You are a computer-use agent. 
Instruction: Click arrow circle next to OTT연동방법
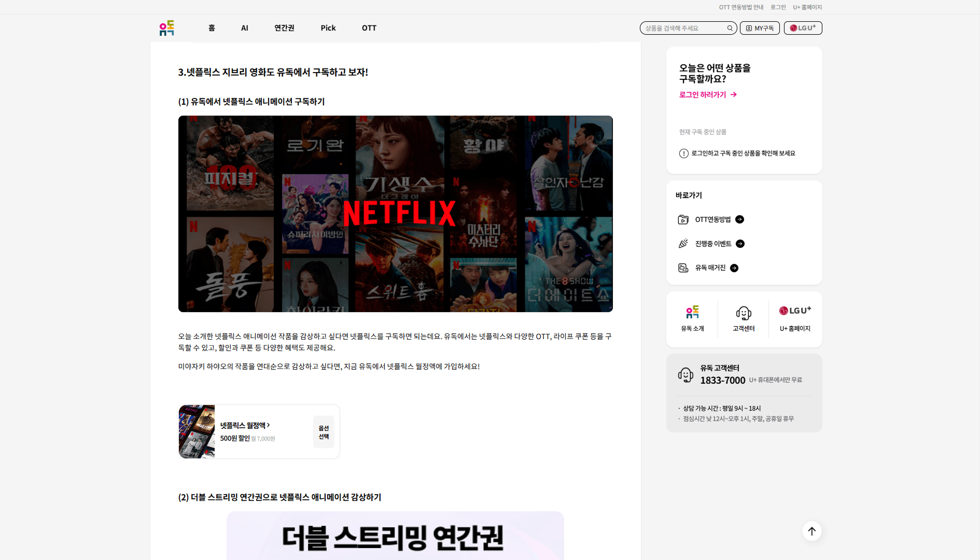tap(740, 219)
